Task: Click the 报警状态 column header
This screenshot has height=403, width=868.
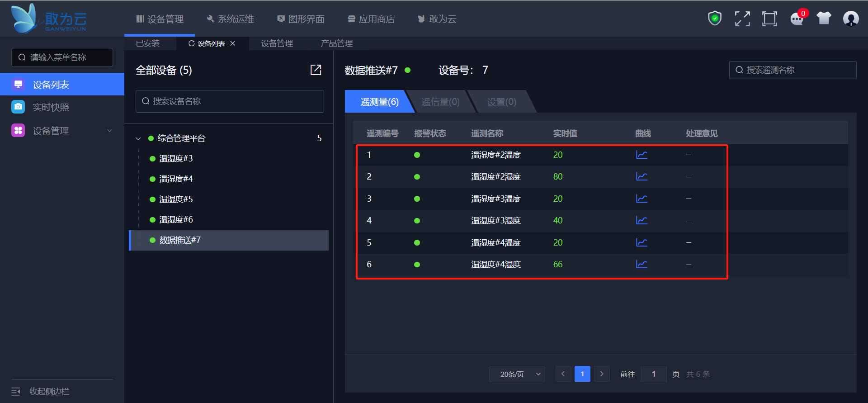Action: tap(430, 133)
